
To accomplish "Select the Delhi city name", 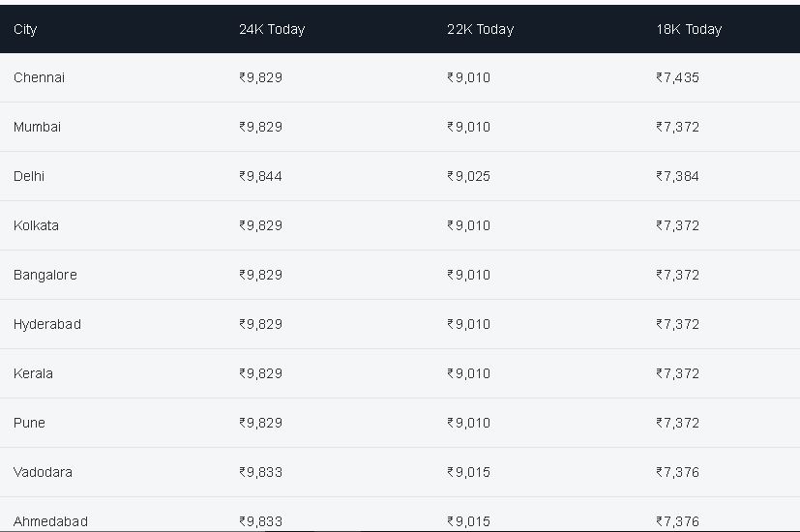I will [29, 176].
